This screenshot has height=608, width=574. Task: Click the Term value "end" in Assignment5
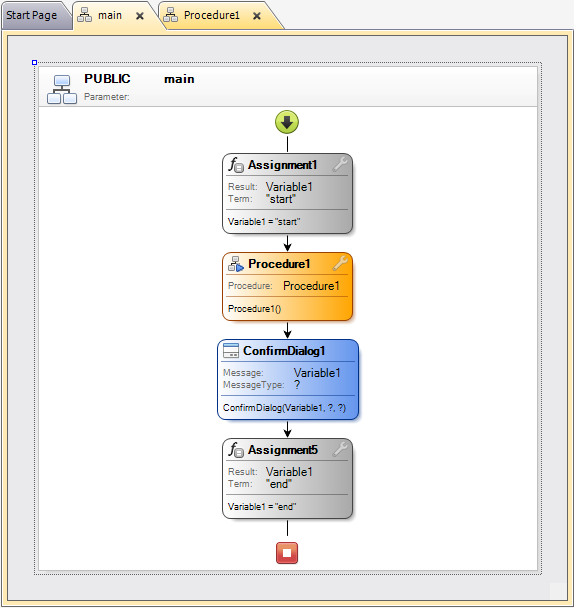coord(278,484)
